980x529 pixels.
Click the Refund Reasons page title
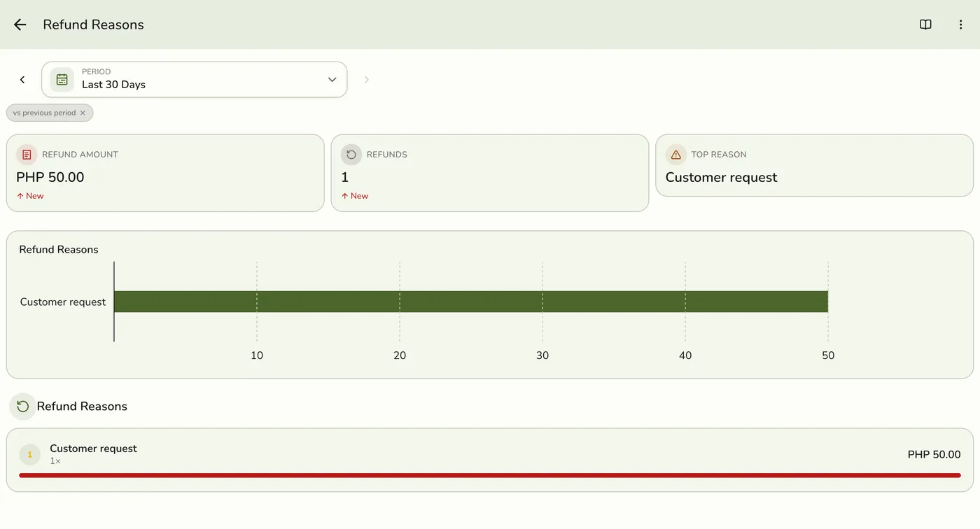pos(93,24)
